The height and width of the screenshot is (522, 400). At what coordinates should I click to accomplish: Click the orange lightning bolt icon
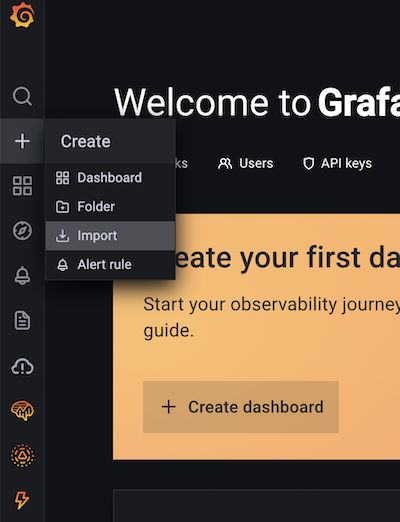pos(22,500)
